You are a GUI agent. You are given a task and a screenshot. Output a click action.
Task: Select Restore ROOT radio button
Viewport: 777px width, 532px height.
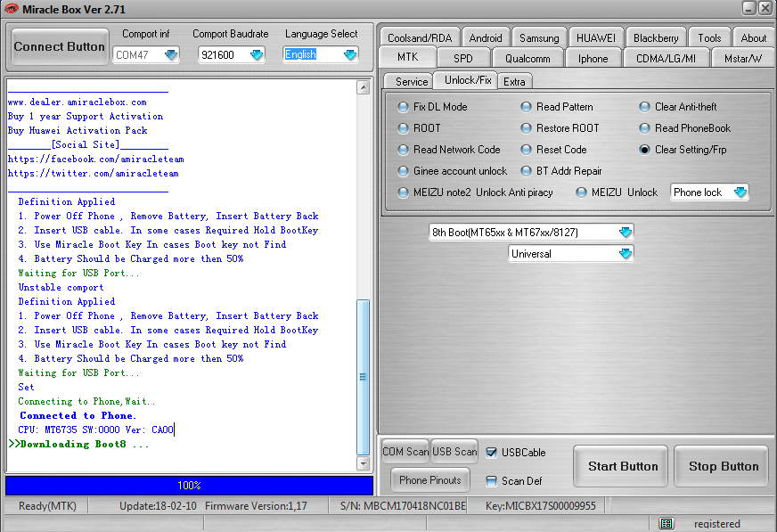pos(527,128)
